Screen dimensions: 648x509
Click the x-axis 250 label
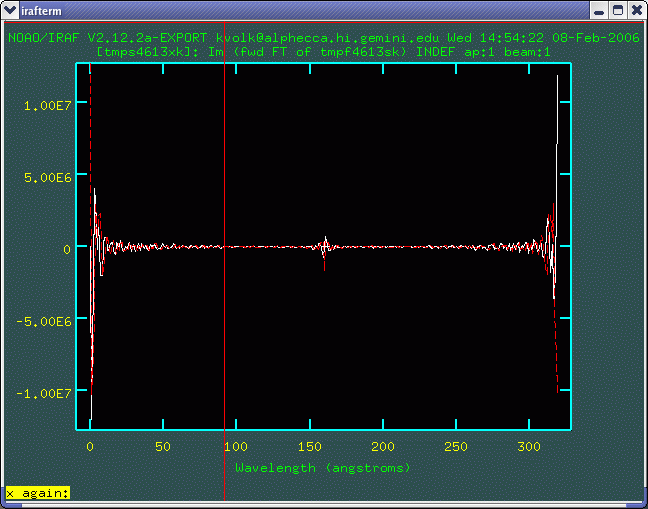pyautogui.click(x=456, y=447)
